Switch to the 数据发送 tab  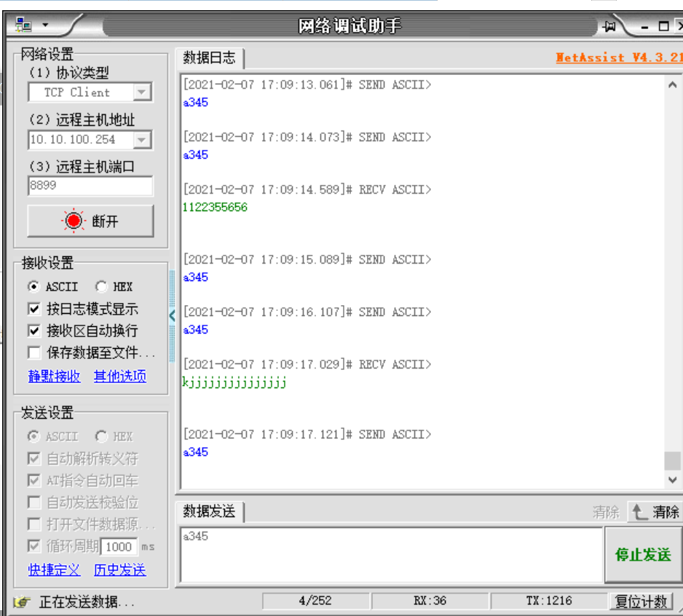pyautogui.click(x=210, y=511)
